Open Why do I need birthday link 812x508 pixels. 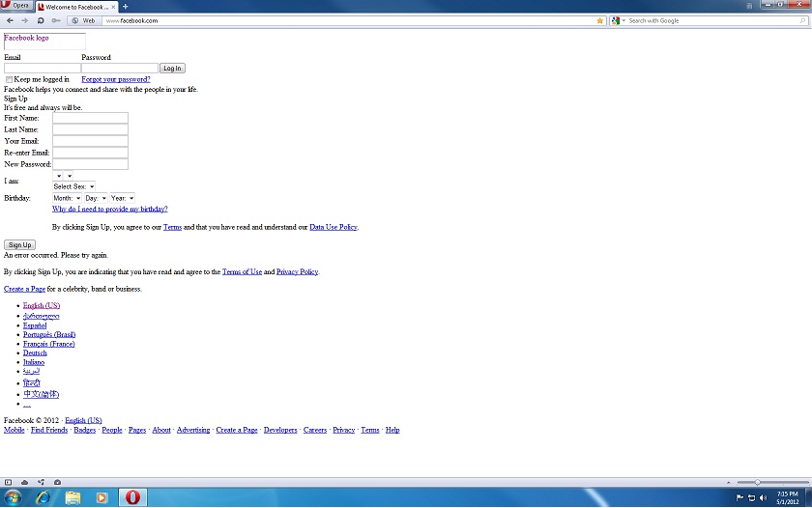point(110,209)
